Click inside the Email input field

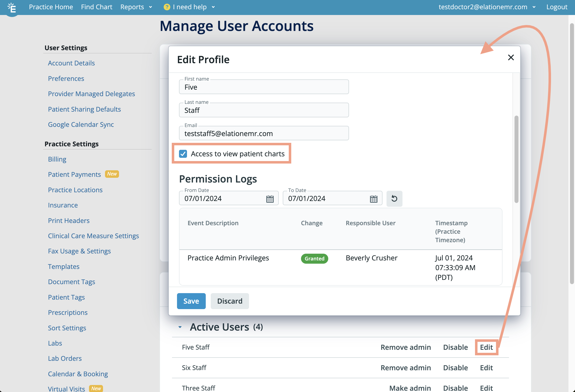[263, 133]
